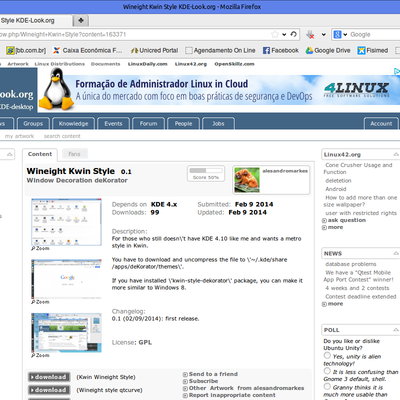The width and height of the screenshot is (400, 400).
Task: Open the People navigation tab
Action: tap(183, 124)
